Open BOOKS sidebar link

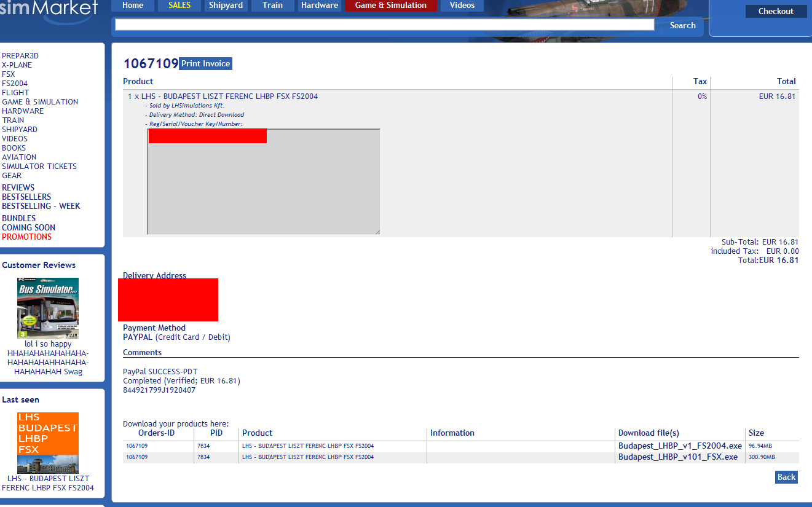click(x=14, y=148)
